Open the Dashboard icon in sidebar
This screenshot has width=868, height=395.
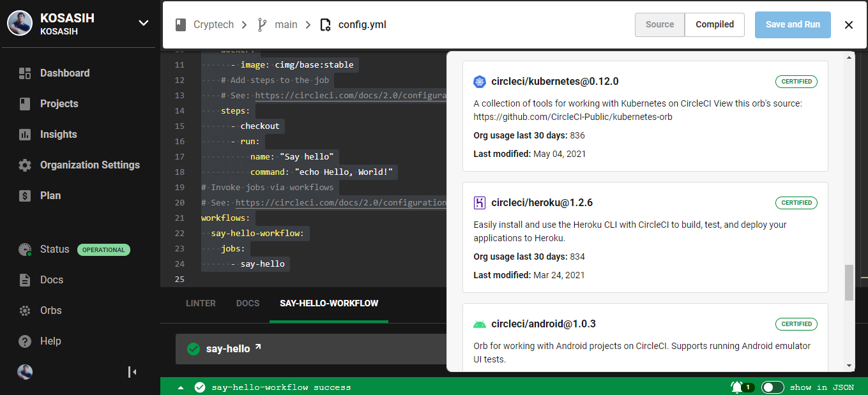[x=25, y=73]
